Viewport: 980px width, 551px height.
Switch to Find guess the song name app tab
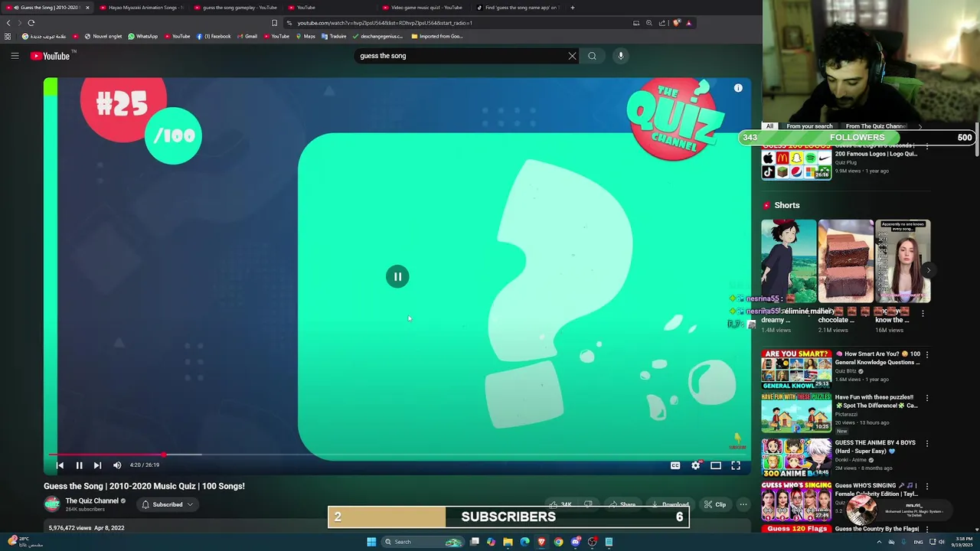pos(518,8)
